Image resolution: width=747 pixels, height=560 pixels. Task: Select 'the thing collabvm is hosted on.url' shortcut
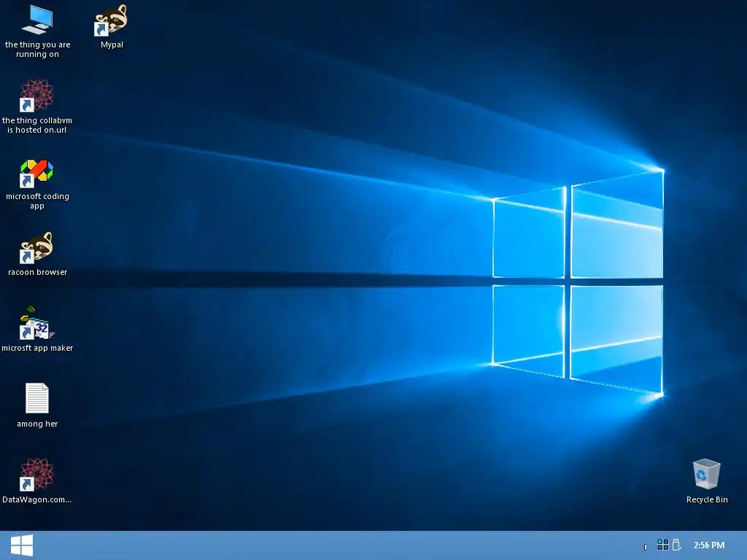[x=36, y=106]
